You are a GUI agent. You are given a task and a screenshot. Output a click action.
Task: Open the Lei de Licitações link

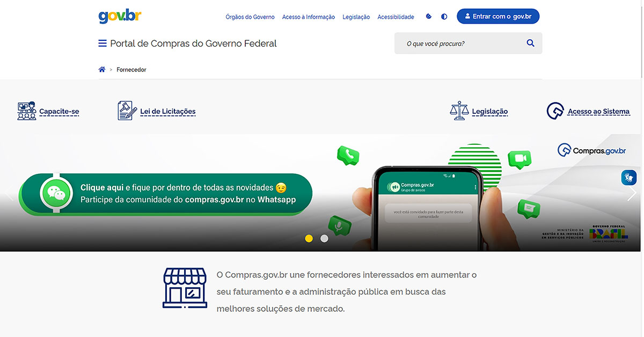click(168, 112)
